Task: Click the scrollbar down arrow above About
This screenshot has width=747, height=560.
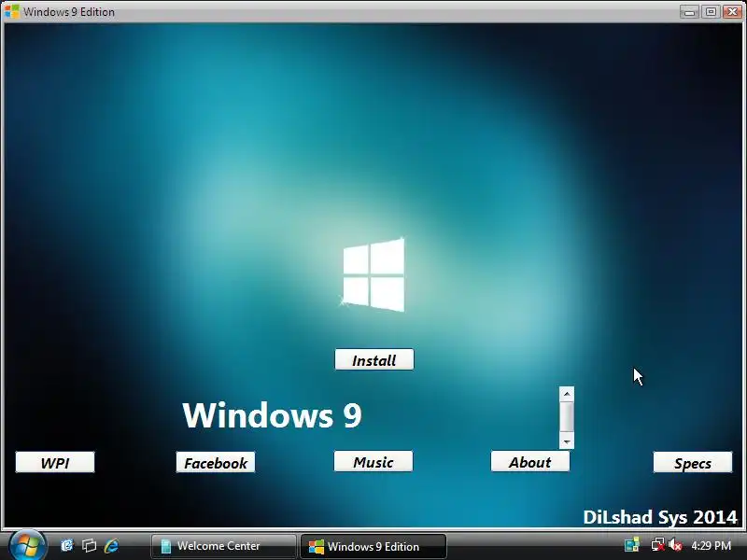Action: (567, 441)
